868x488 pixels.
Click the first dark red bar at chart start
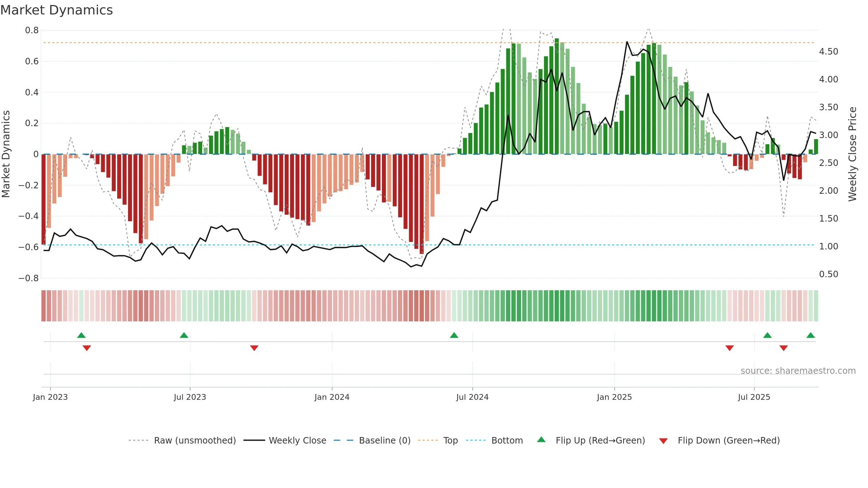point(43,199)
